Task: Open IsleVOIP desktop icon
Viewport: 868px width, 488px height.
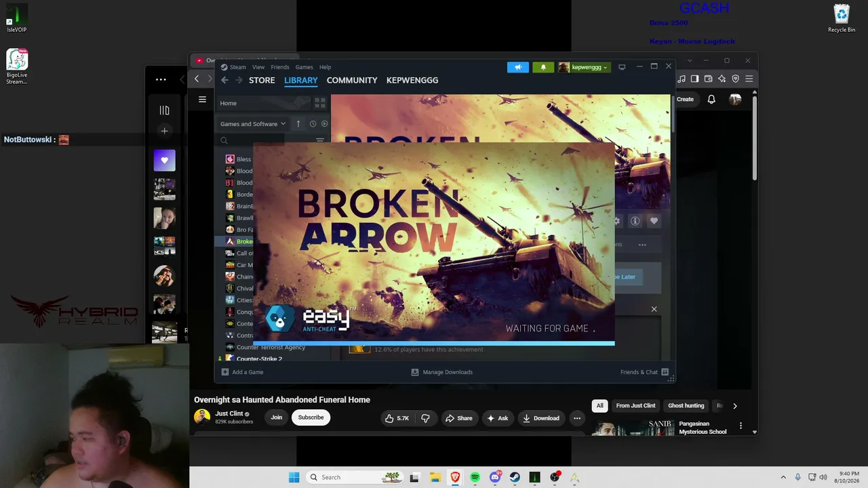Action: pyautogui.click(x=17, y=18)
